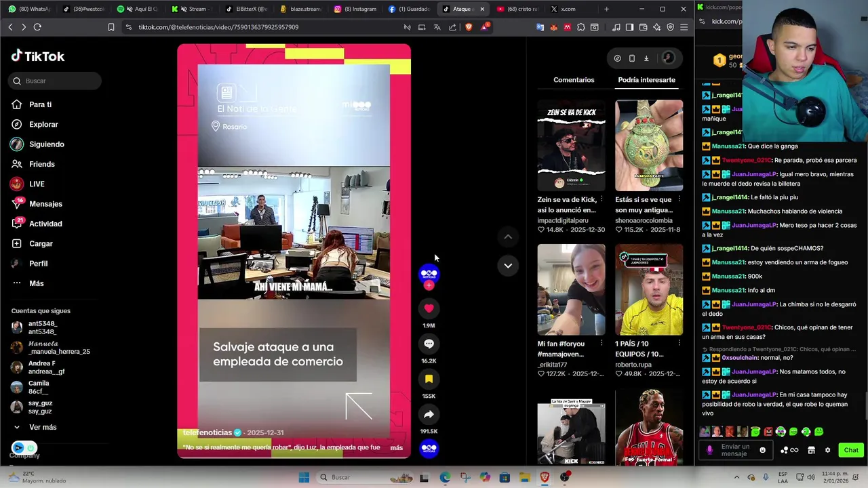868x488 pixels.
Task: Like the video with the heart icon
Action: click(x=429, y=308)
